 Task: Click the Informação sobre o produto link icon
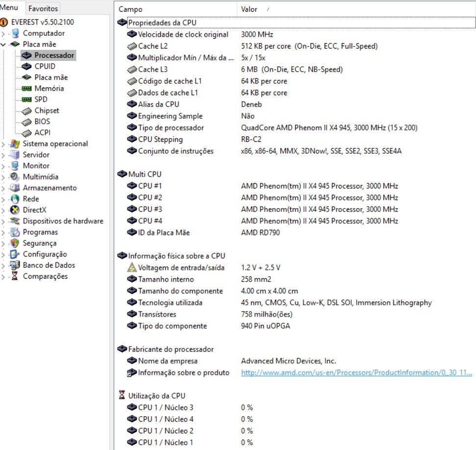pyautogui.click(x=132, y=373)
